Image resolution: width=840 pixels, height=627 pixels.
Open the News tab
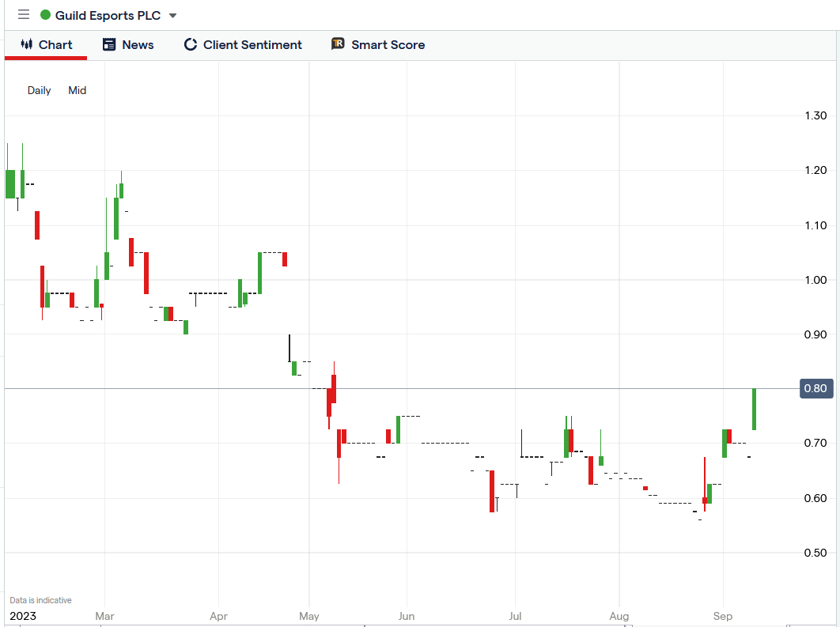[x=128, y=45]
